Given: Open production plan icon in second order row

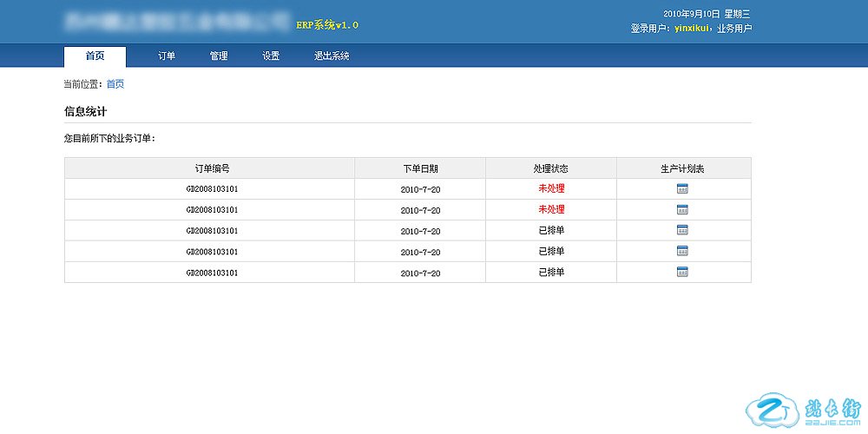Looking at the screenshot, I should click(682, 209).
